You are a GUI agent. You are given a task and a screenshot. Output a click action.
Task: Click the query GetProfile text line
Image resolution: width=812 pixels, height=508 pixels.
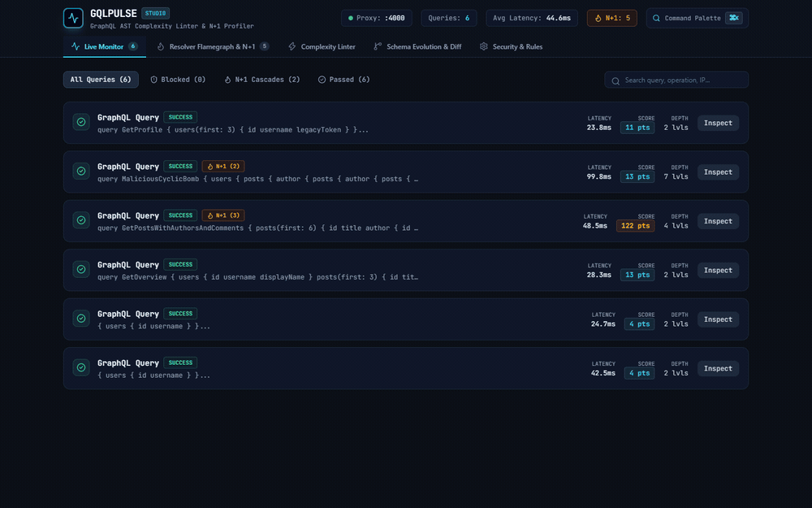233,130
